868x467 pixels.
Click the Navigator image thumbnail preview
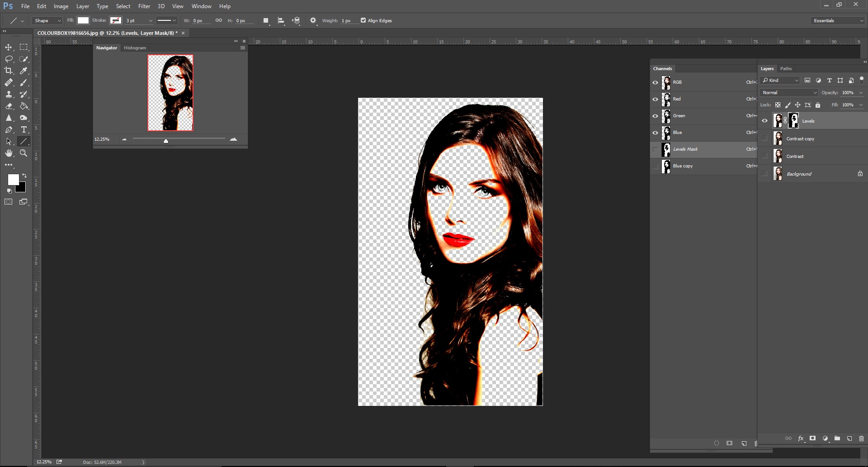170,93
